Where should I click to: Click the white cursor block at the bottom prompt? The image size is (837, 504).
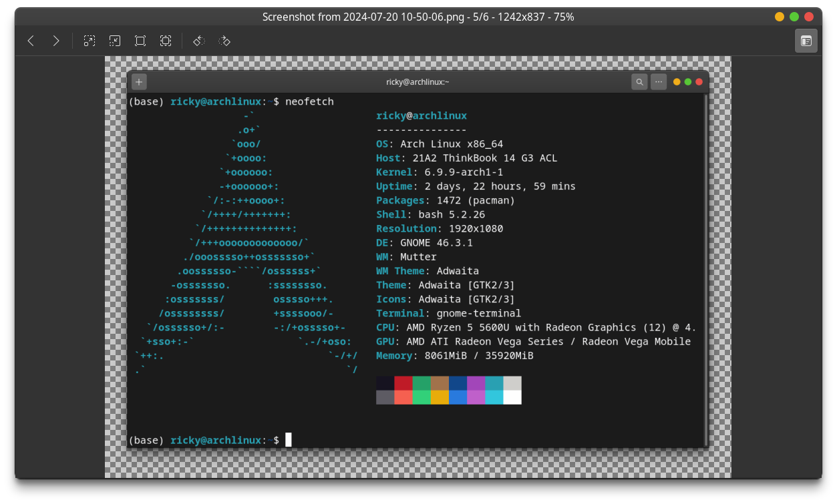(x=289, y=440)
